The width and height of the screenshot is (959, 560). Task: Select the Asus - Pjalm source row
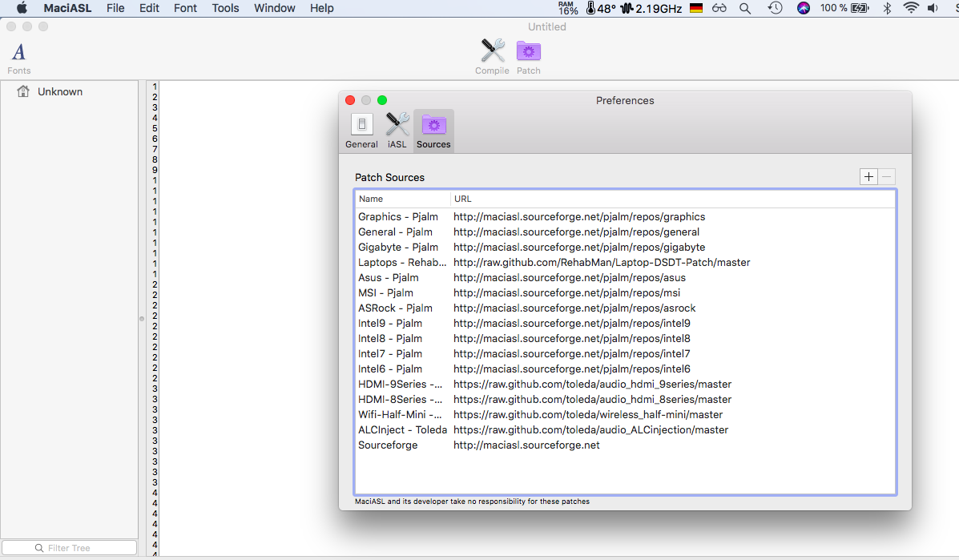click(625, 277)
